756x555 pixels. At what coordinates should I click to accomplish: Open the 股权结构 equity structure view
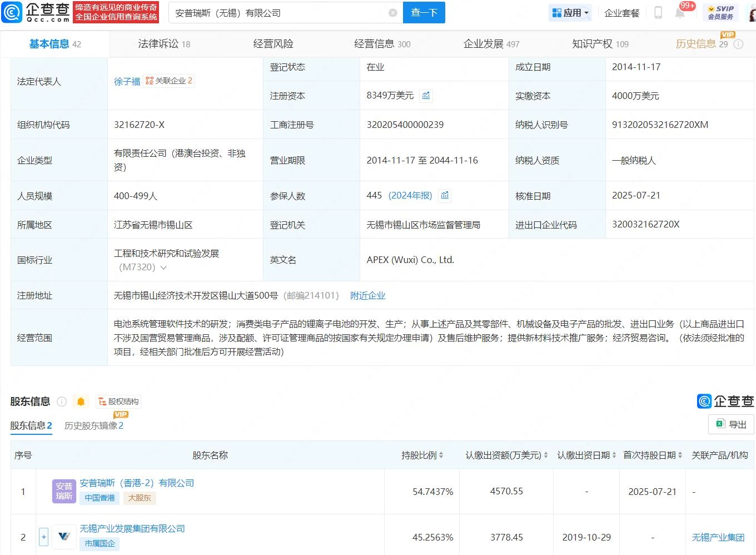click(119, 401)
